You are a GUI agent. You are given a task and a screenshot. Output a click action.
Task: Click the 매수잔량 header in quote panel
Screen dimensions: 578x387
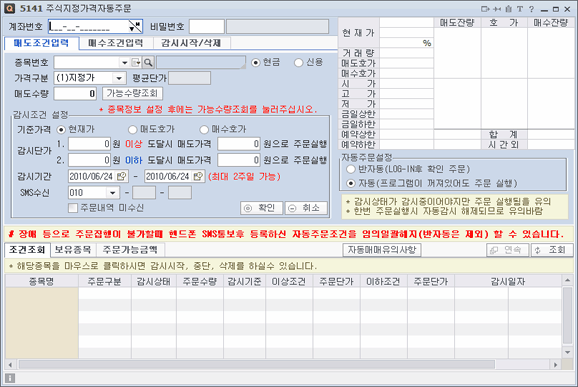(x=551, y=23)
